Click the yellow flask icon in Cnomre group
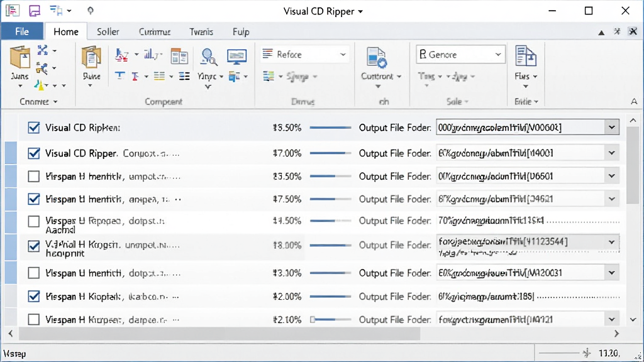 (x=40, y=85)
